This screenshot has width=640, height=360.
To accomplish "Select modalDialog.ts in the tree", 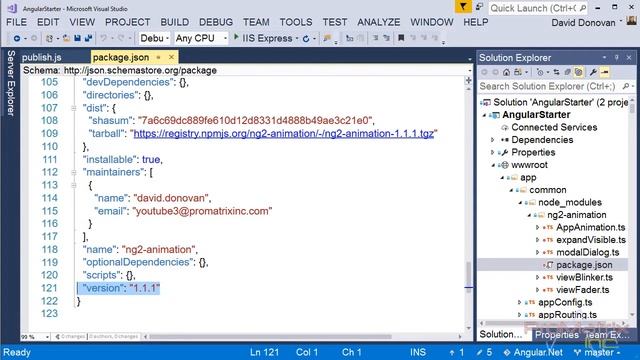I will [x=588, y=252].
